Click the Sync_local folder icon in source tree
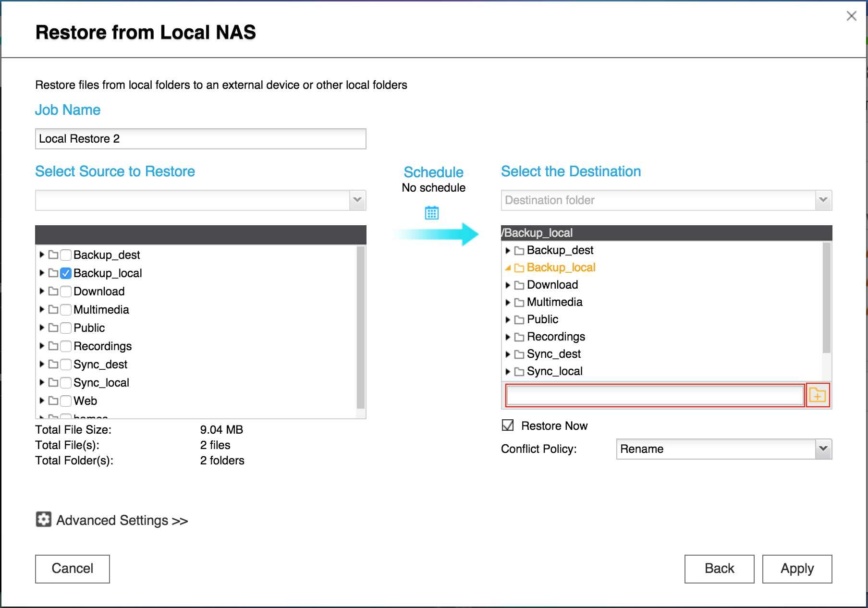868x608 pixels. point(54,382)
